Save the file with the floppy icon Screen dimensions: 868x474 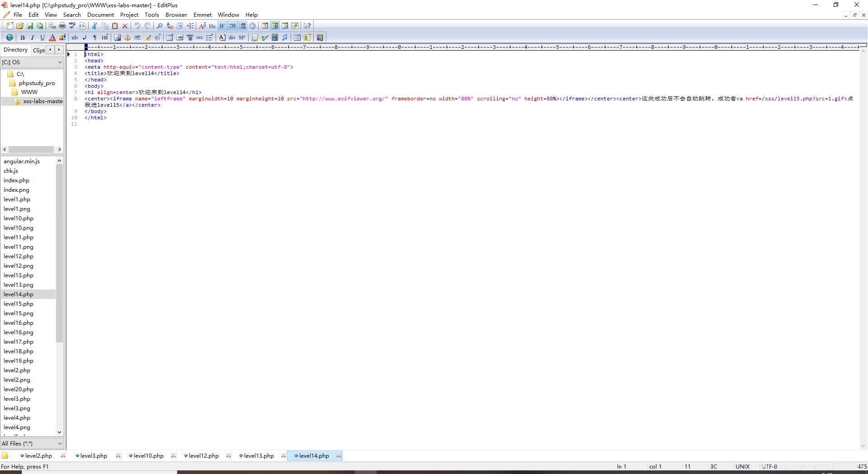coord(30,26)
